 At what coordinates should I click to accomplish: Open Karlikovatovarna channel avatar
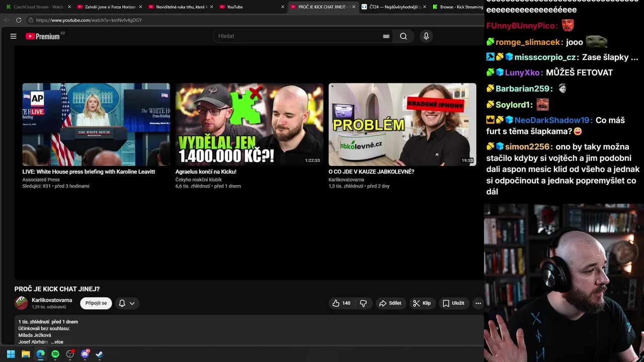(21, 303)
